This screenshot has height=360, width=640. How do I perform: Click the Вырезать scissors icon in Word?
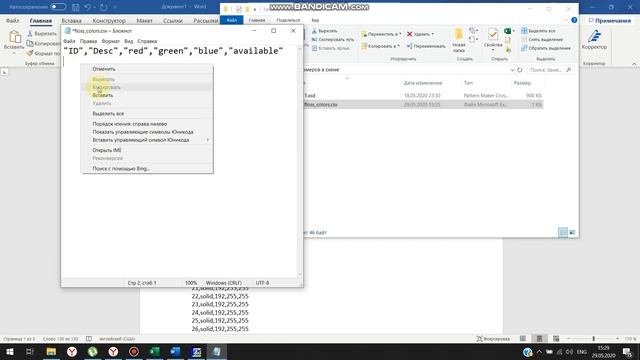30,33
